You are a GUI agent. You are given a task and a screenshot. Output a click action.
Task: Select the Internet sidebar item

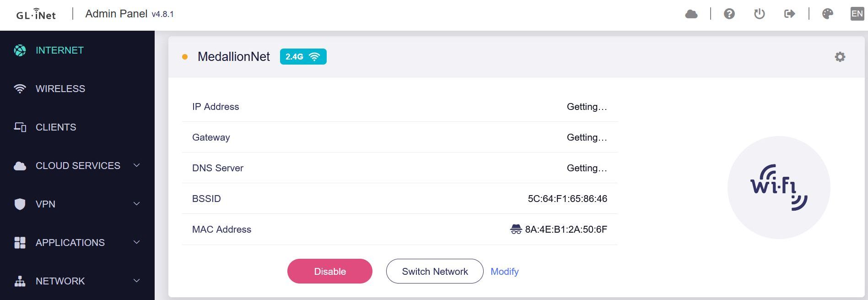[59, 50]
